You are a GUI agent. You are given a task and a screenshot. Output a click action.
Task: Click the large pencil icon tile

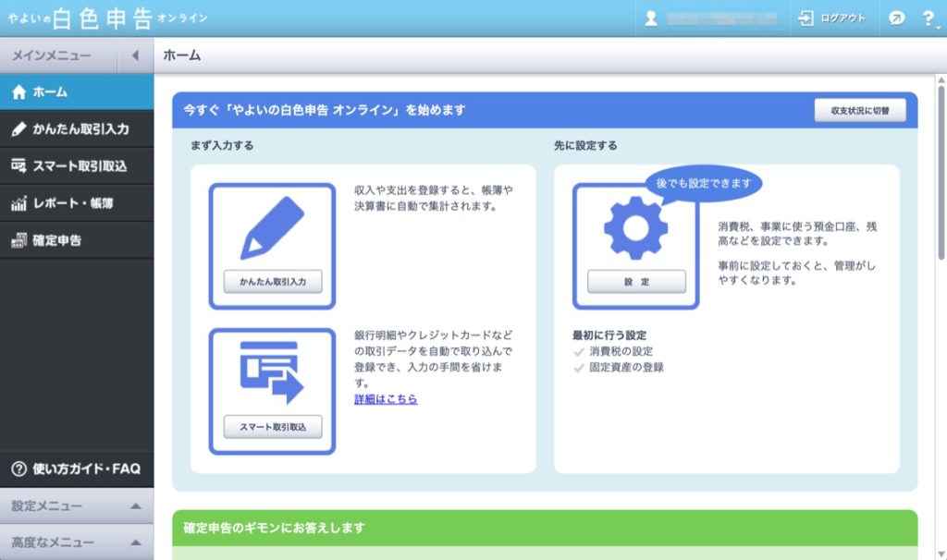272,228
